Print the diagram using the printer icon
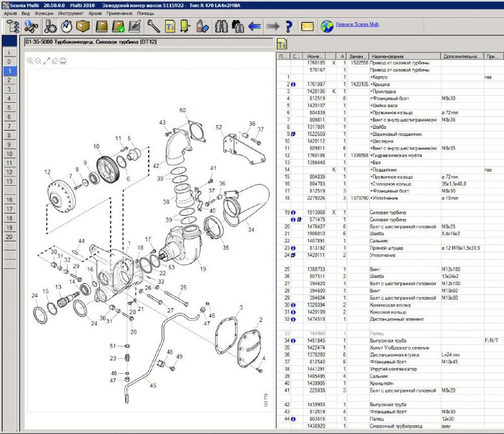The image size is (504, 434). (63, 61)
